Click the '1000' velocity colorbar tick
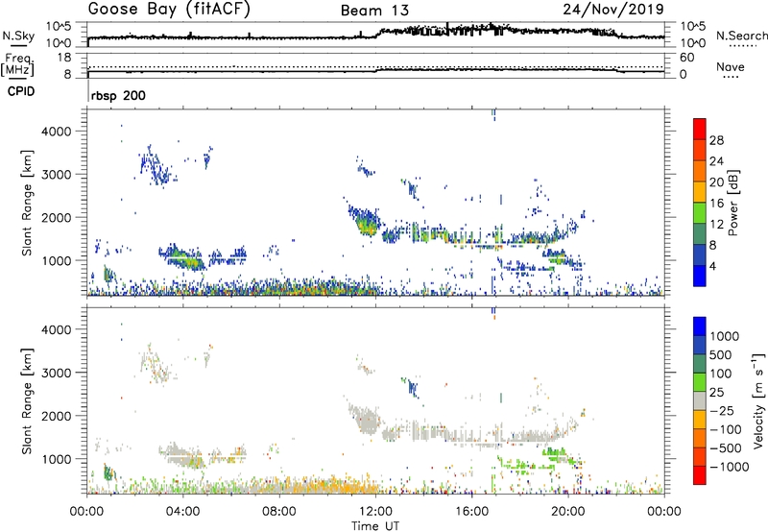The image size is (768, 532). tap(725, 336)
